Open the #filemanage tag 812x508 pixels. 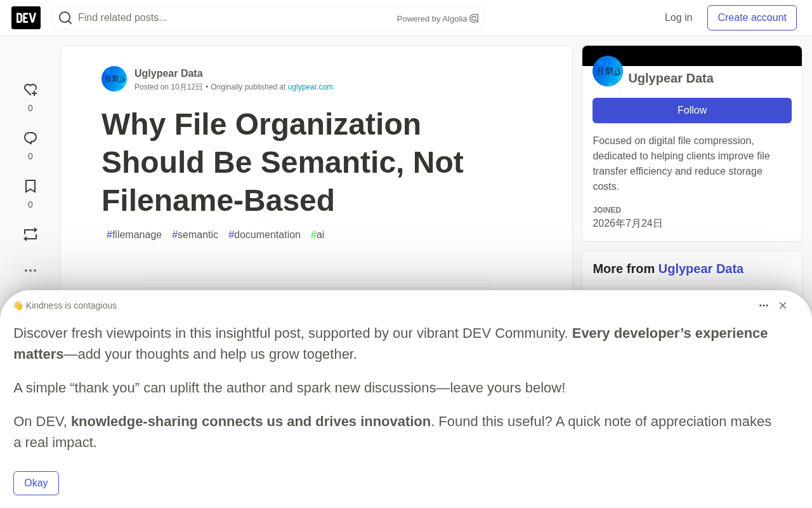click(134, 235)
